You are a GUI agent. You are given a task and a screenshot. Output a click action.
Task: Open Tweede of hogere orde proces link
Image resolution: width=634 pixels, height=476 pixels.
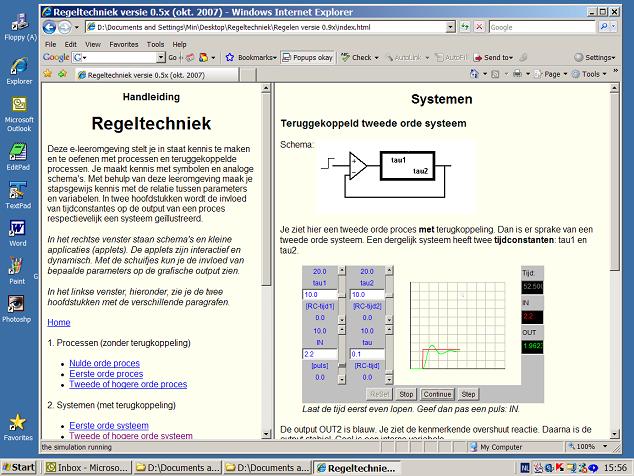point(128,384)
